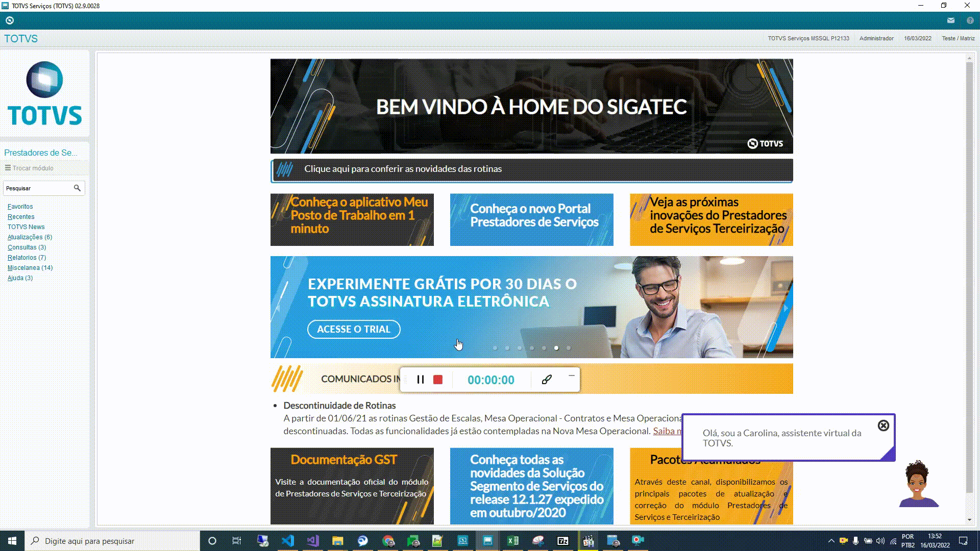The image size is (980, 551).
Task: Show hidden system tray icons
Action: click(x=831, y=541)
